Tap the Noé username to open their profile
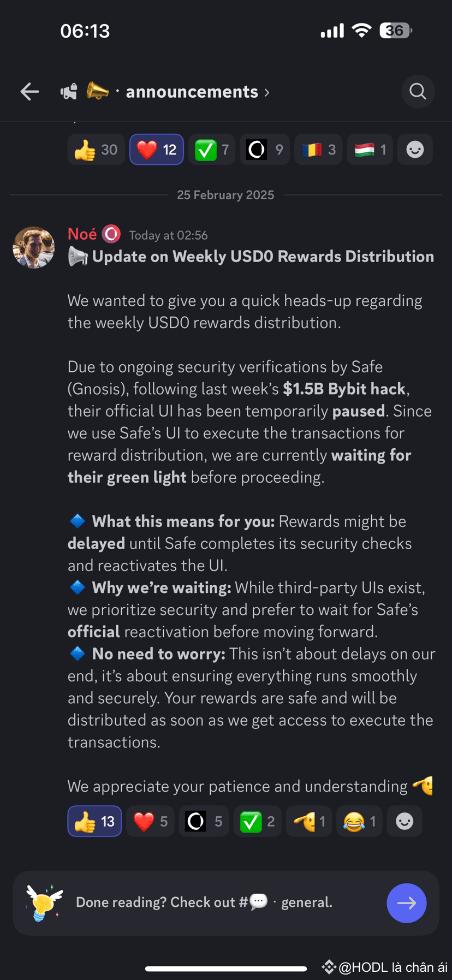Viewport: 452px width, 980px height. click(x=81, y=234)
